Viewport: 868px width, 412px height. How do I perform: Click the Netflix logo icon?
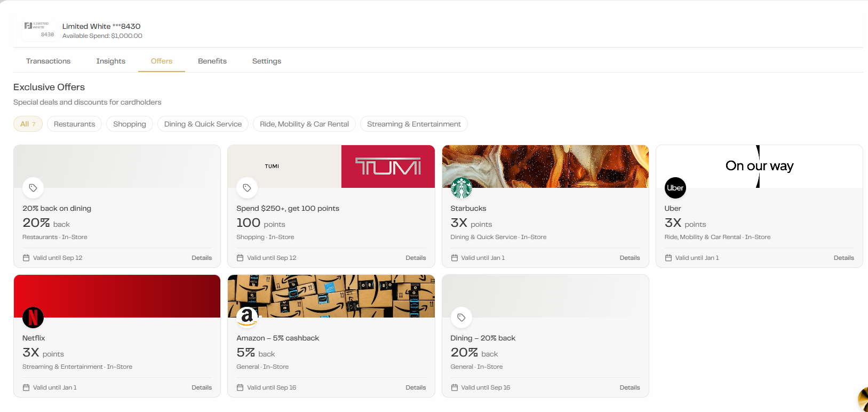click(33, 318)
